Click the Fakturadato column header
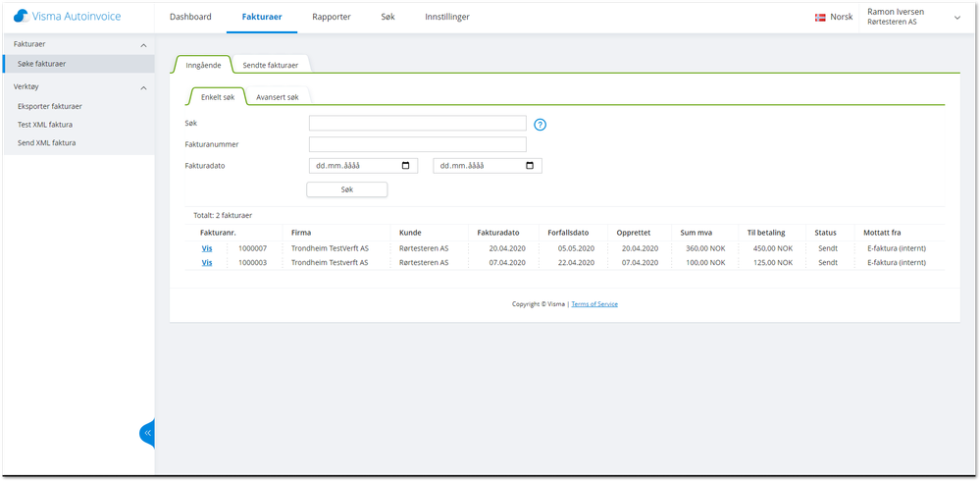 [x=498, y=233]
